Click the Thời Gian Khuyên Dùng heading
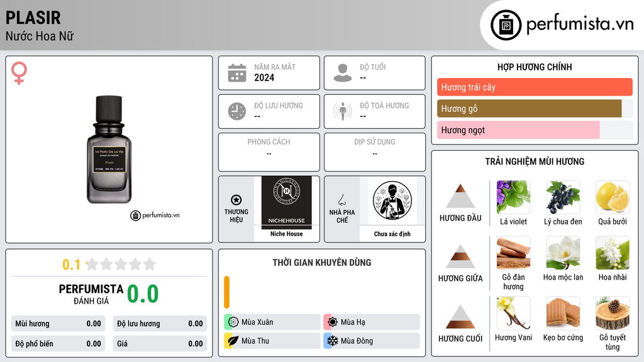Image resolution: width=644 pixels, height=362 pixels. (x=322, y=262)
